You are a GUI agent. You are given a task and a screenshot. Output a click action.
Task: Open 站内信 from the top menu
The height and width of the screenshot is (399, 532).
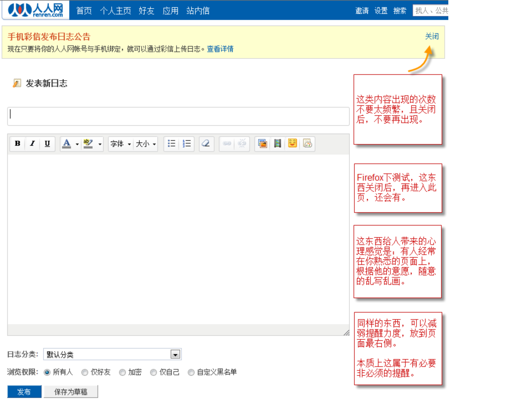tap(198, 11)
